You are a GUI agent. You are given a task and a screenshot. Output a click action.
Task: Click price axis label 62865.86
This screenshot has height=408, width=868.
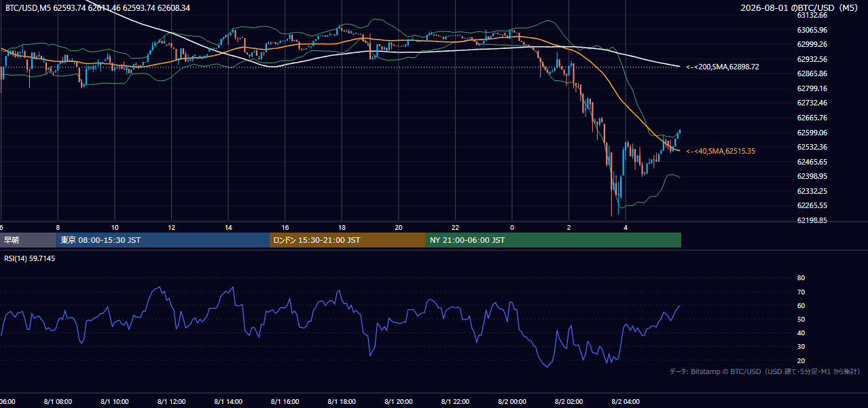[x=812, y=73]
